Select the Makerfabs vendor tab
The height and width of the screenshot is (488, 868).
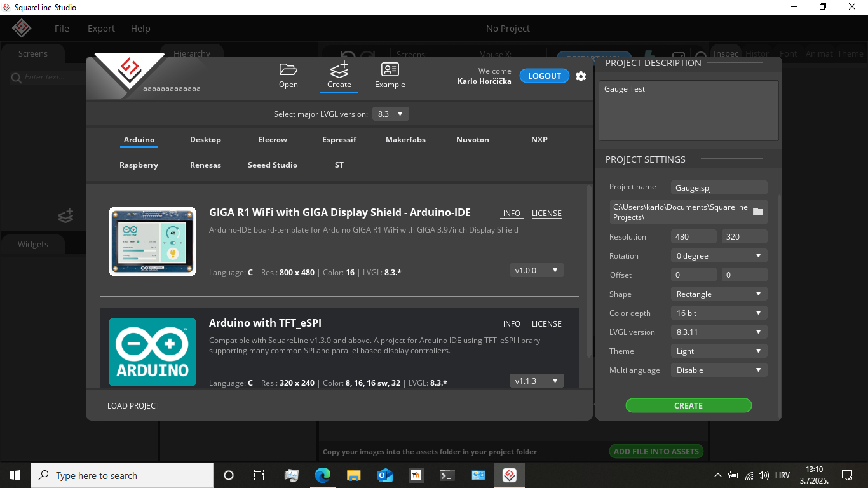pos(405,140)
